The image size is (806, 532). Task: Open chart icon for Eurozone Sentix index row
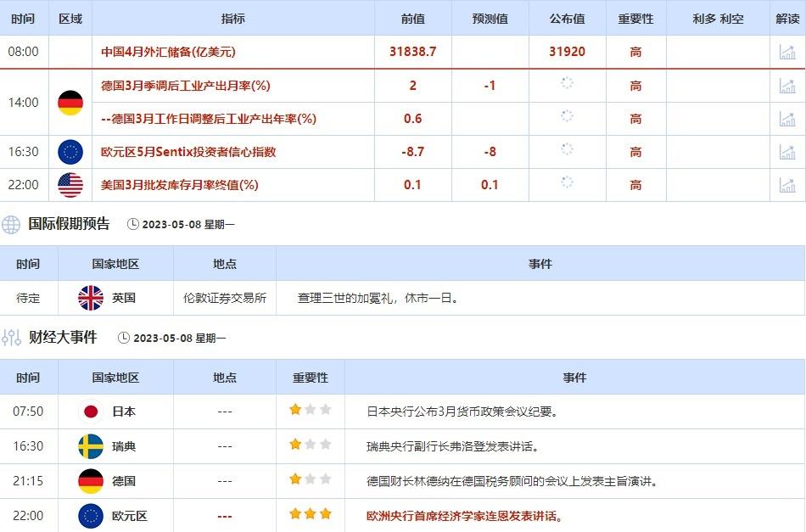point(787,152)
